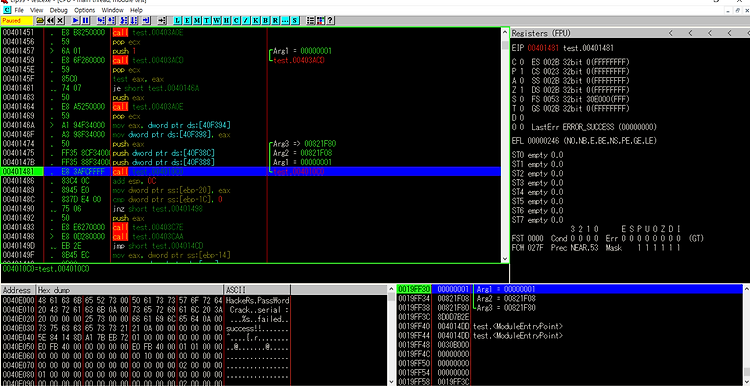Select stack row 0019FF34 with Arg2

pyautogui.click(x=569, y=298)
